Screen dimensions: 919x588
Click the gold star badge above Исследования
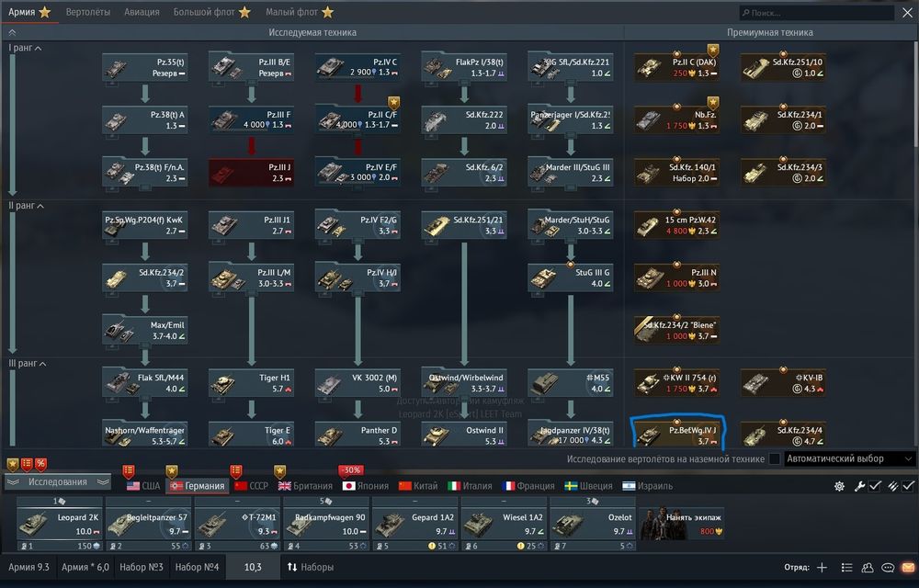(13, 465)
